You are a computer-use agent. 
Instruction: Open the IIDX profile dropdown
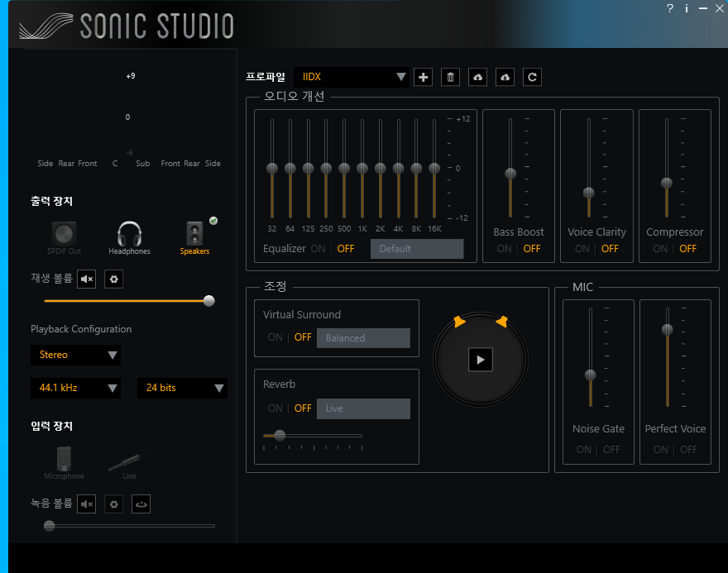pos(352,77)
